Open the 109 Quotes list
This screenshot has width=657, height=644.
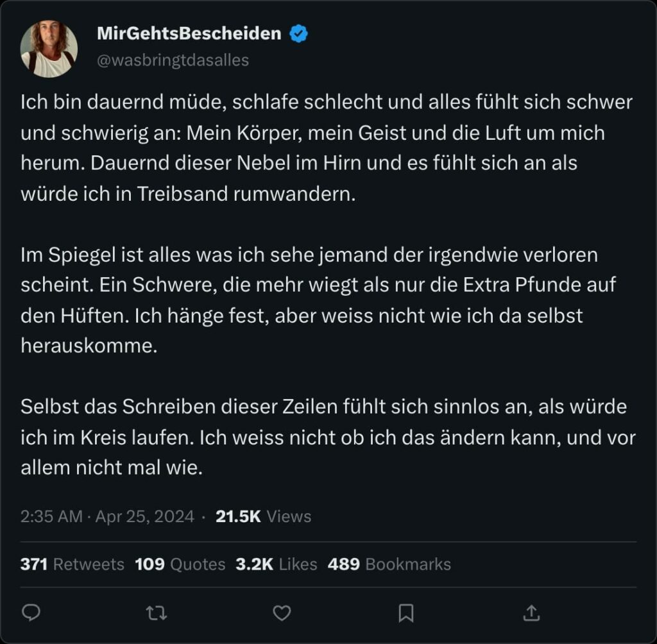pyautogui.click(x=180, y=564)
